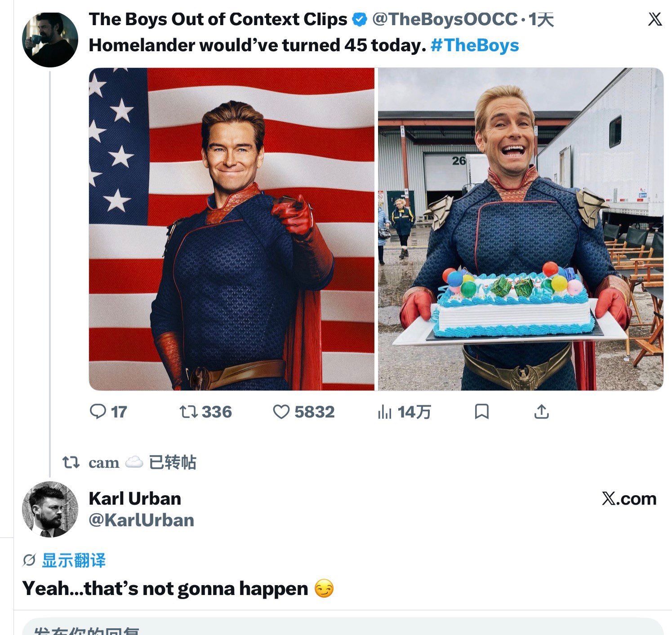
Task: View analytics via the 14万 views icon
Action: pos(384,412)
